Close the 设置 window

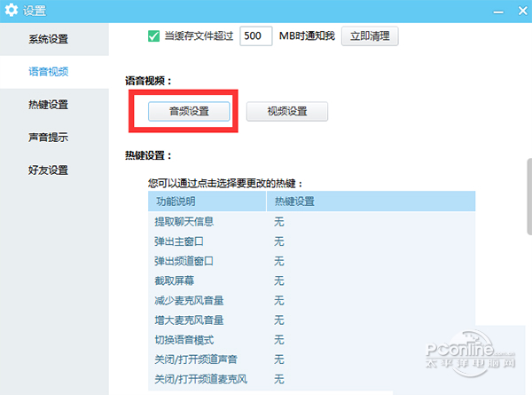523,11
